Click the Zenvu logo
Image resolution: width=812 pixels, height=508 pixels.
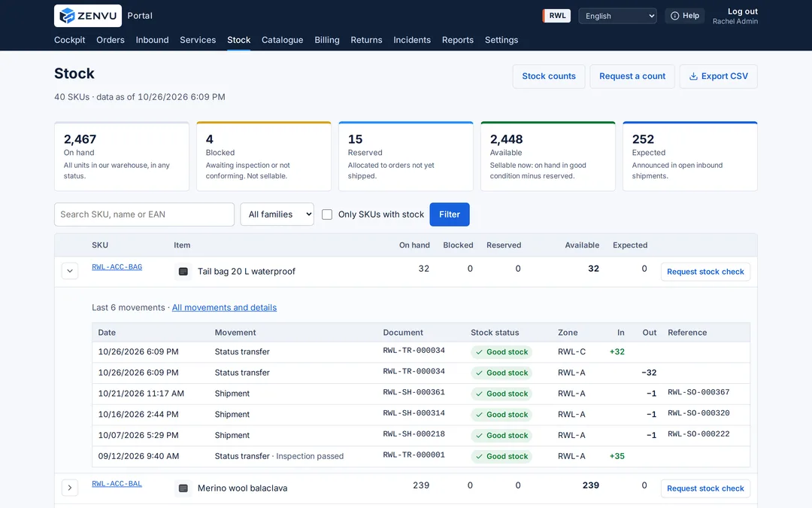[88, 16]
